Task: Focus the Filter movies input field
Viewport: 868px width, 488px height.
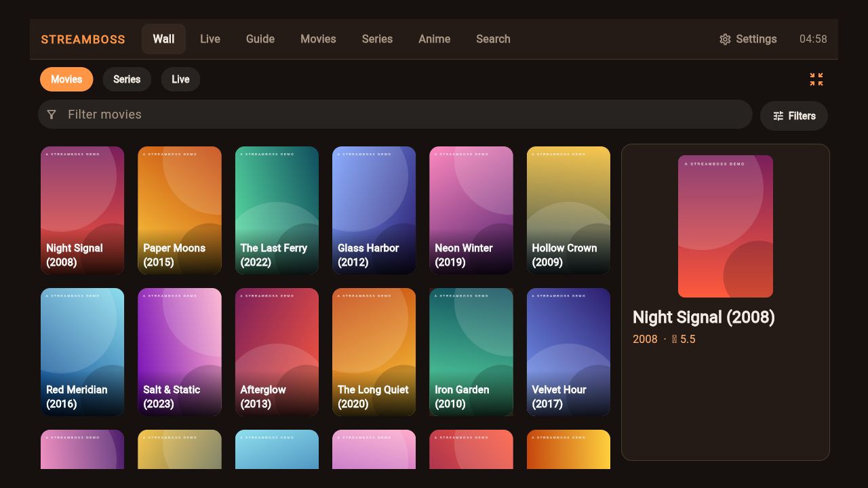Action: [395, 115]
